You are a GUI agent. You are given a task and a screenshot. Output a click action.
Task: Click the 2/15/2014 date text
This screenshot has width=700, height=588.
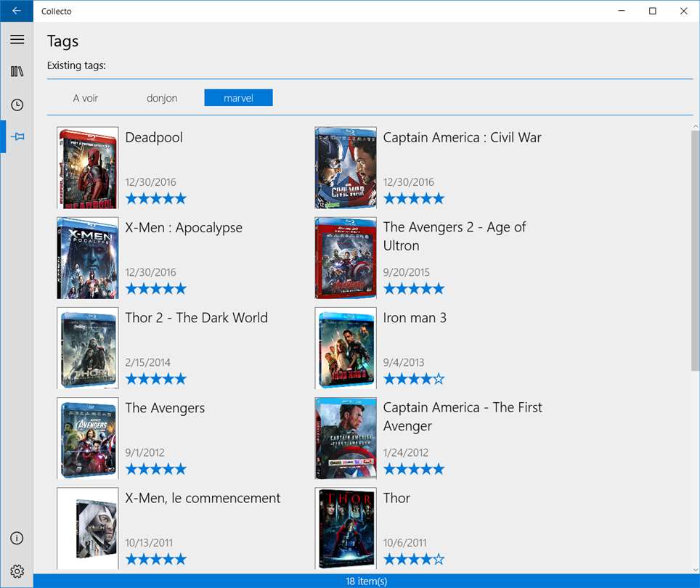147,362
